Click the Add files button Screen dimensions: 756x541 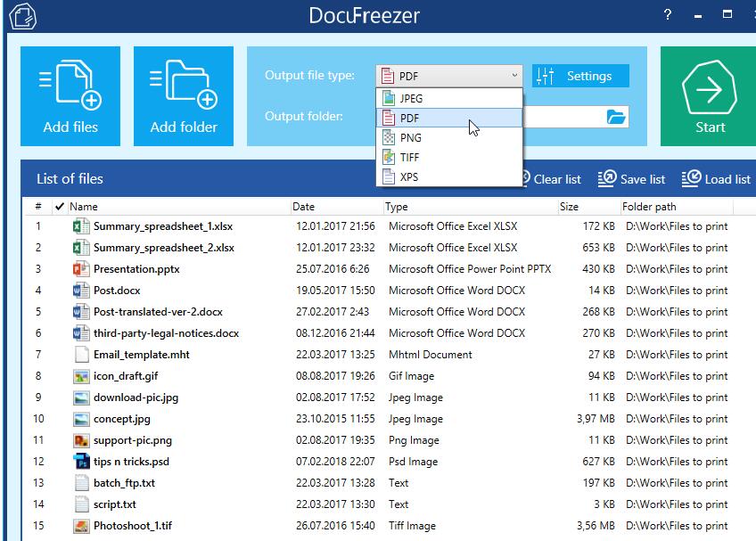pos(70,96)
